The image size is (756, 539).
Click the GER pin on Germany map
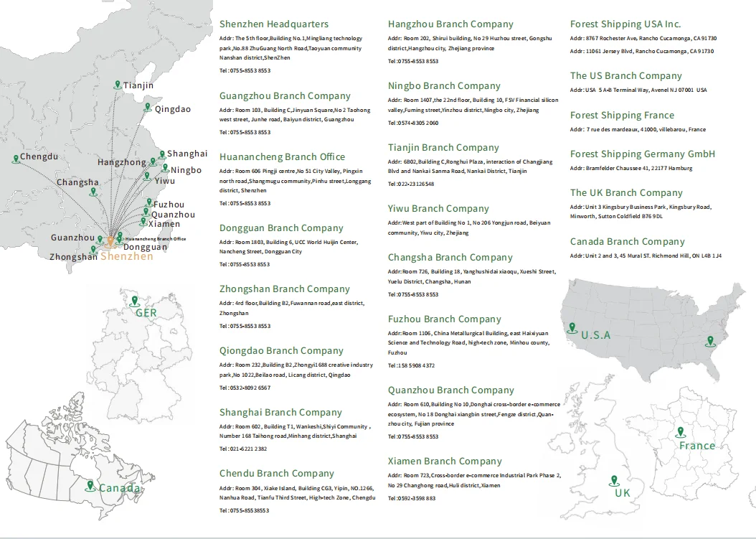pyautogui.click(x=135, y=301)
